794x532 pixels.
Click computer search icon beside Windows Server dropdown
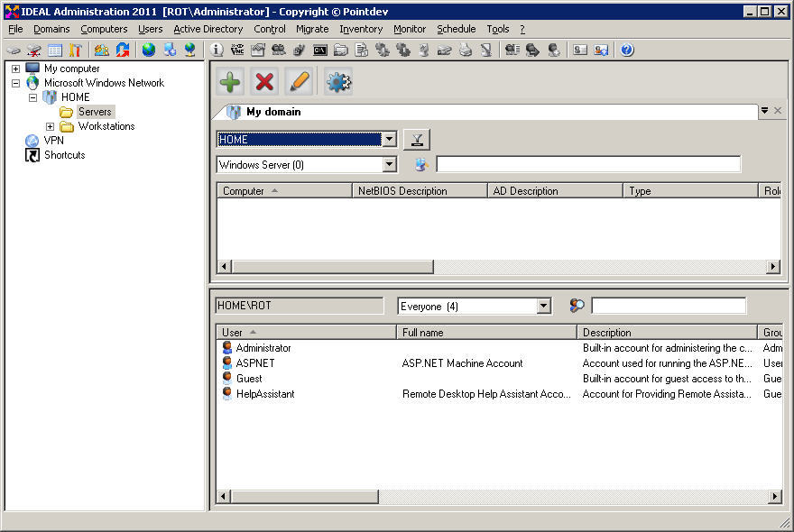(420, 164)
